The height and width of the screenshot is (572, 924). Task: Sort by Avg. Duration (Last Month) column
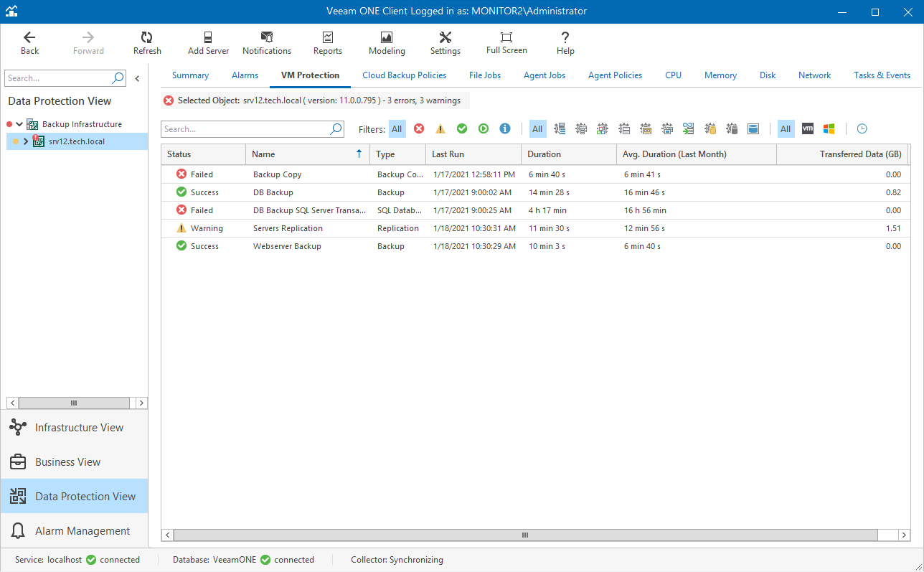(697, 154)
